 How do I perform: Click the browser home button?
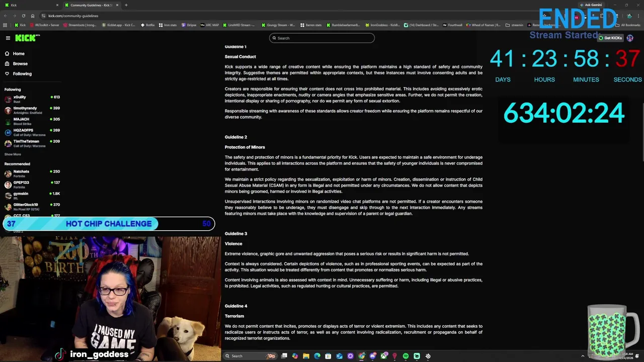pyautogui.click(x=33, y=16)
